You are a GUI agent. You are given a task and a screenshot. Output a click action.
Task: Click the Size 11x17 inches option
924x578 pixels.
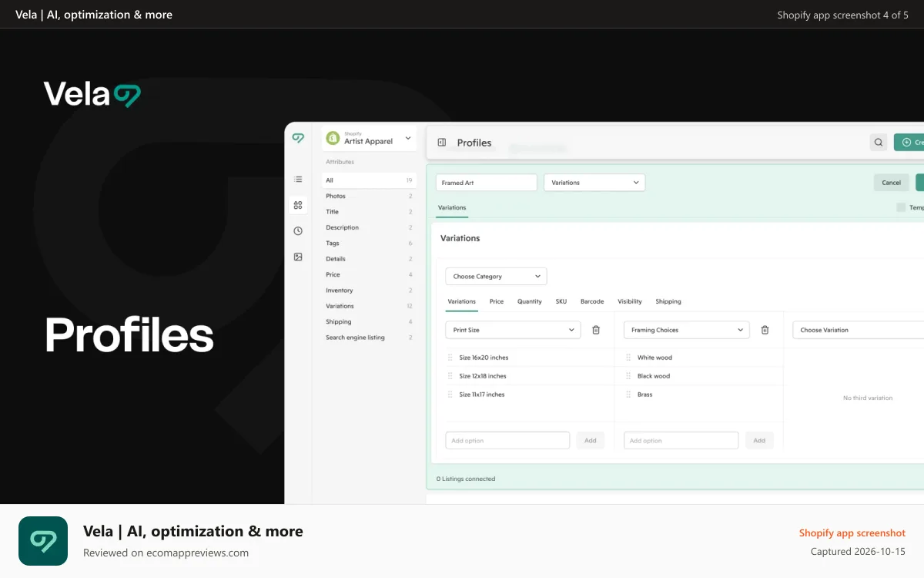482,395
